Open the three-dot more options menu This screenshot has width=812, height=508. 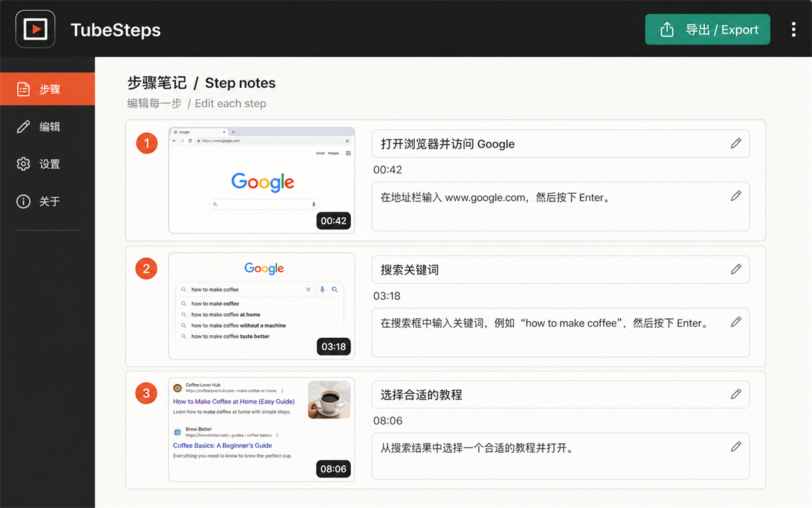pyautogui.click(x=794, y=29)
